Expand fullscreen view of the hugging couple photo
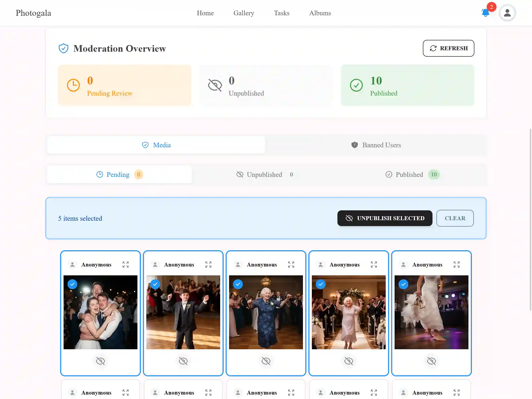The image size is (532, 399). click(x=126, y=265)
